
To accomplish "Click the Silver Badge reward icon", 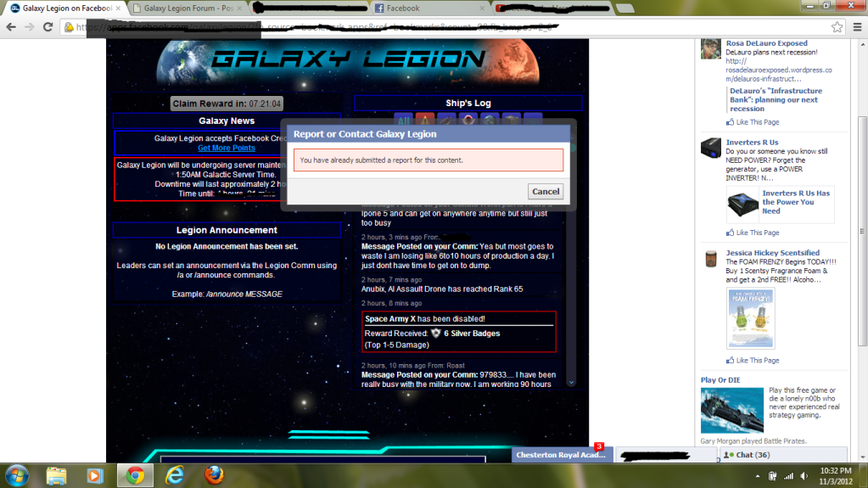I will (x=435, y=333).
